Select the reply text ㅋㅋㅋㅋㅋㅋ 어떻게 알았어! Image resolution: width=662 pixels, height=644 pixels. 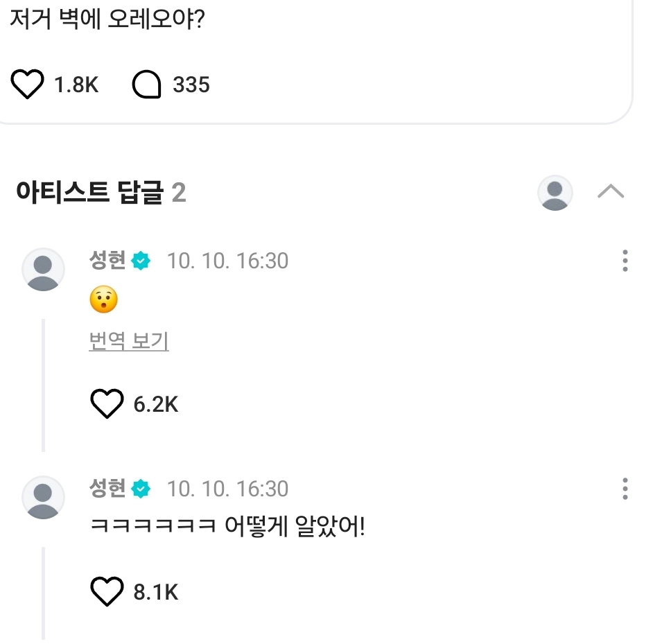[227, 526]
